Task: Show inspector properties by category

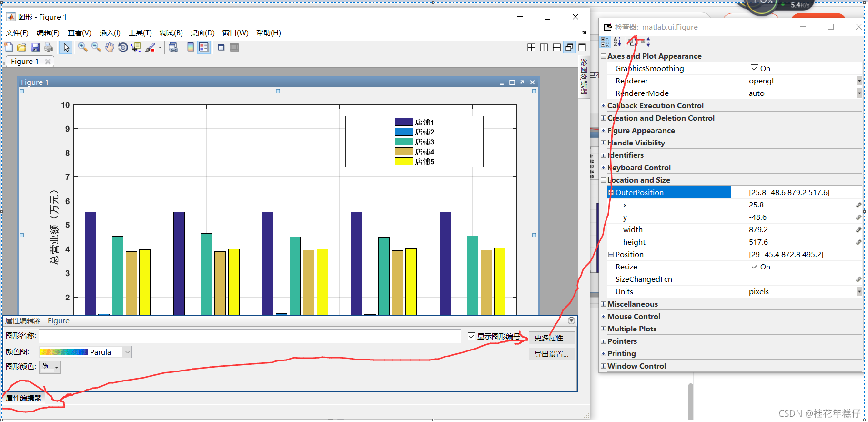Action: pos(605,42)
